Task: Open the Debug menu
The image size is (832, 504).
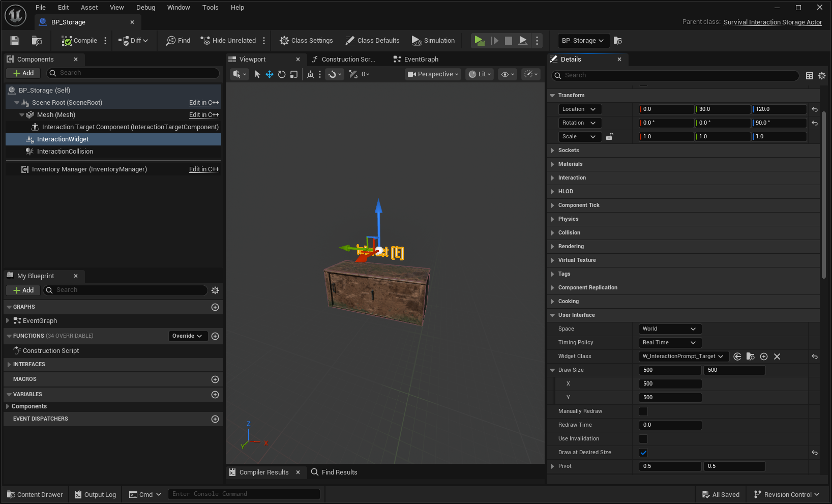Action: tap(145, 8)
